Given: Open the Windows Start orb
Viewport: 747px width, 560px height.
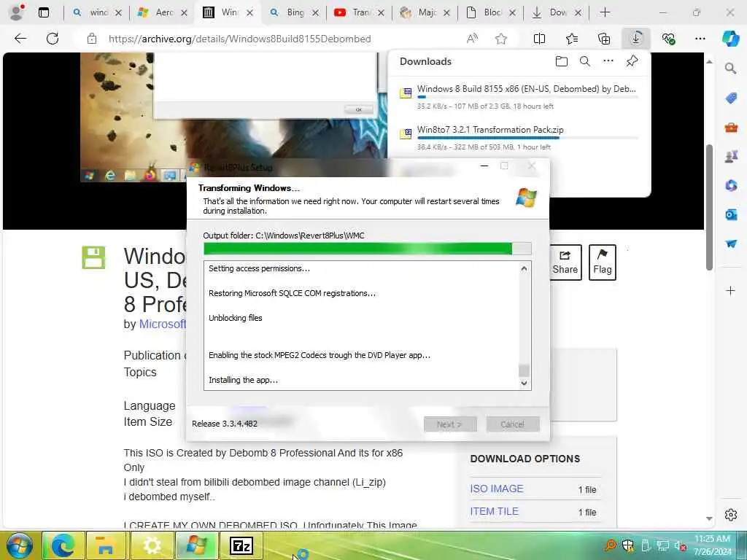Looking at the screenshot, I should [x=19, y=545].
